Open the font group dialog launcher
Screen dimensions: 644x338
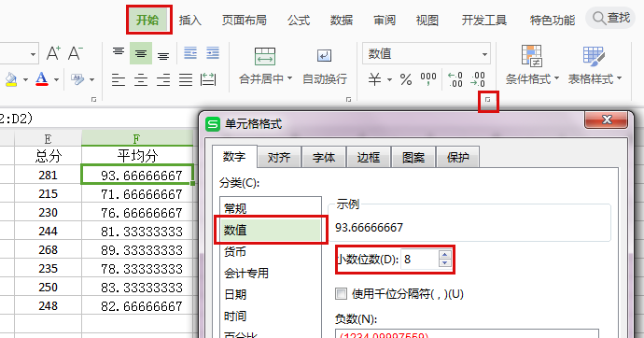tap(93, 99)
